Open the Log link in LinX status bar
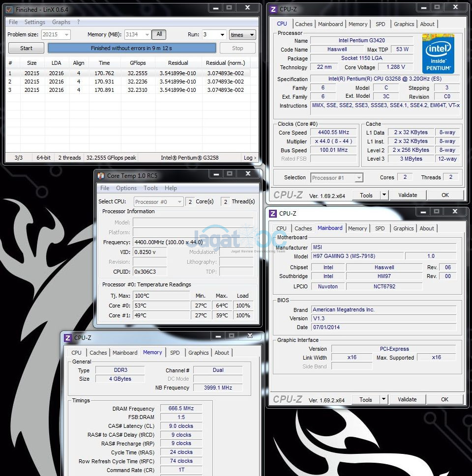Viewport: 472px width, 476px height. click(250, 158)
